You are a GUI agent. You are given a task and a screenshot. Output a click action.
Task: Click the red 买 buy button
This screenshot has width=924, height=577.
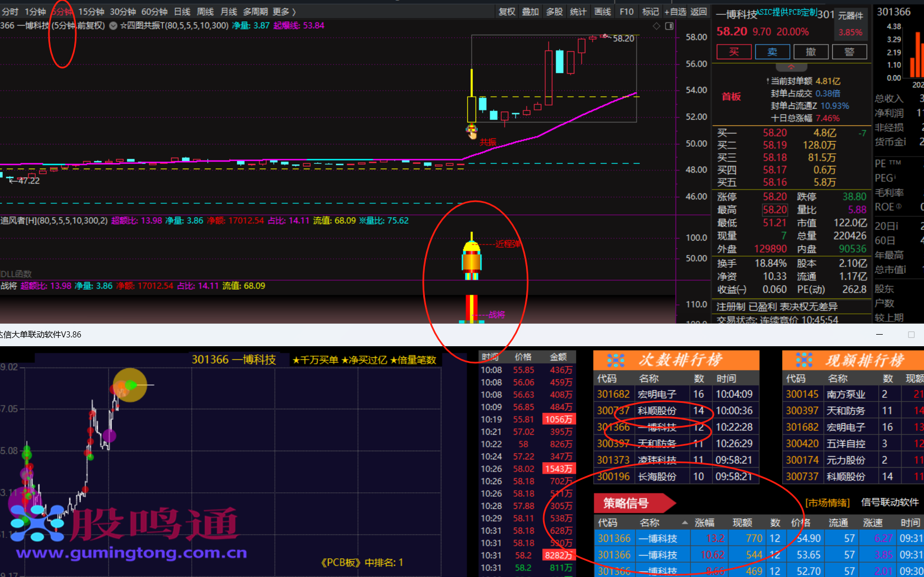(x=734, y=52)
